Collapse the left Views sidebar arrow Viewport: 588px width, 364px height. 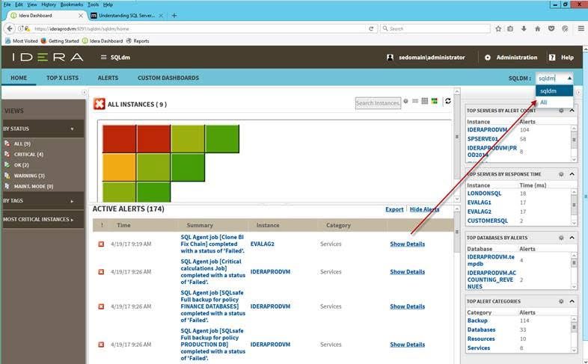click(x=84, y=93)
